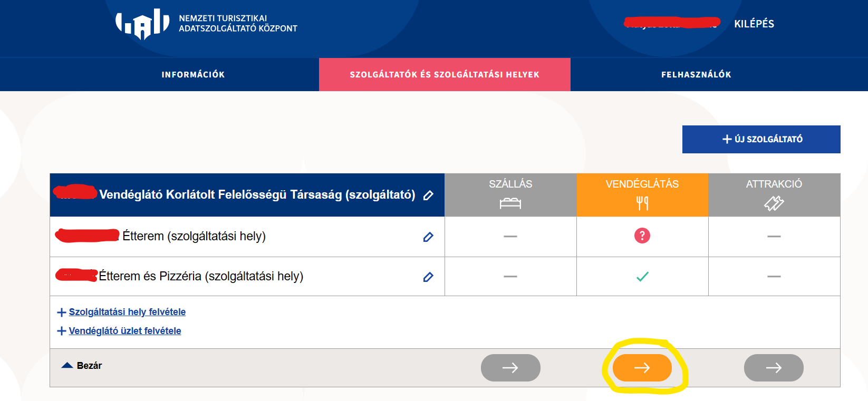Screen dimensions: 868x401
Task: Click the Attrakció ticket icon
Action: click(774, 203)
